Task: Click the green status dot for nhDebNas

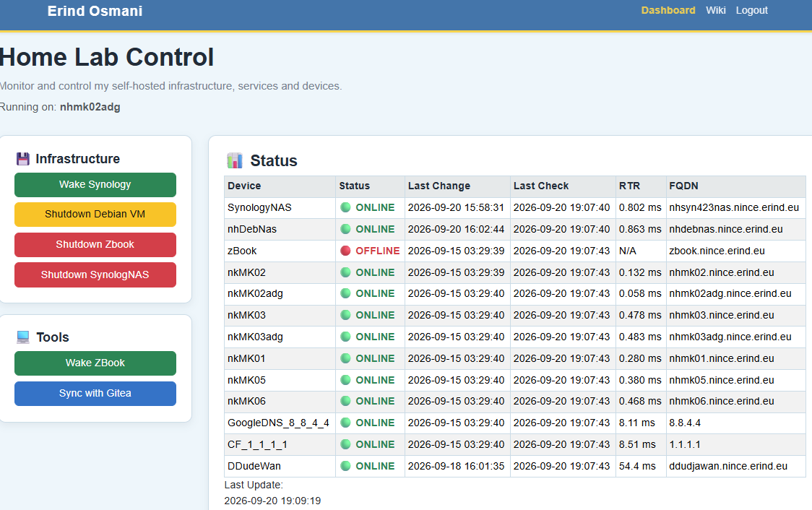Action: click(345, 229)
